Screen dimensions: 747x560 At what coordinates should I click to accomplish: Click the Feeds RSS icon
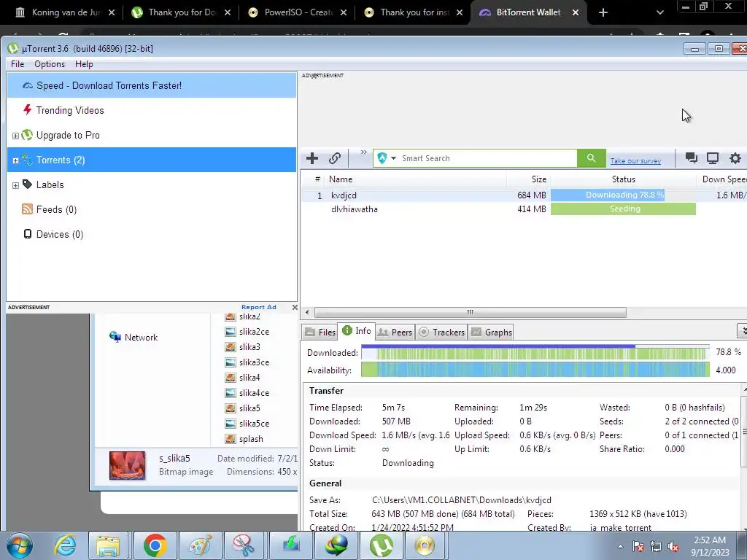(x=27, y=209)
